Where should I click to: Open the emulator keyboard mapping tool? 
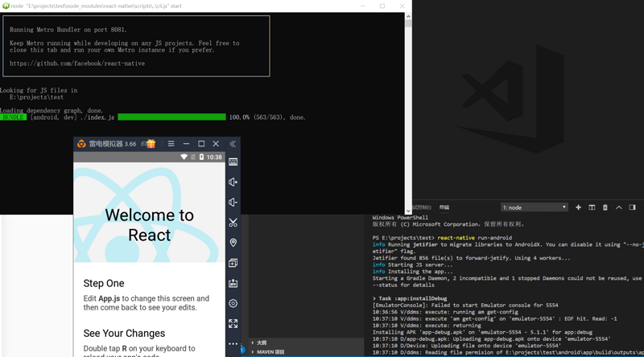[233, 162]
